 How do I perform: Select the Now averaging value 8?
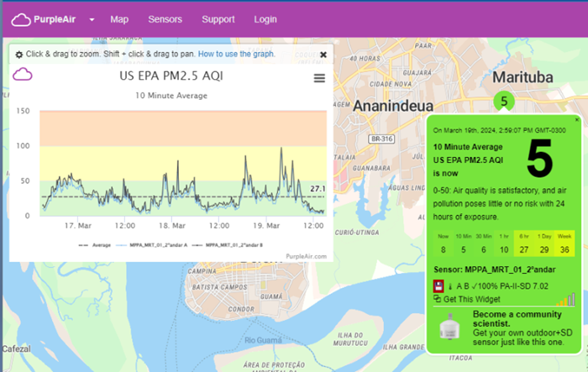[444, 244]
